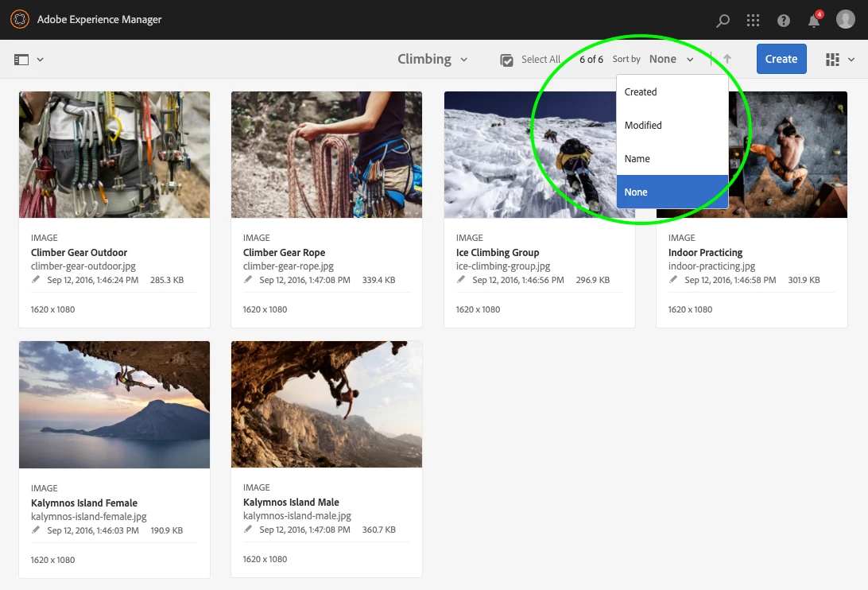
Task: Click the Kalymnos Island Male title
Action: pos(291,503)
